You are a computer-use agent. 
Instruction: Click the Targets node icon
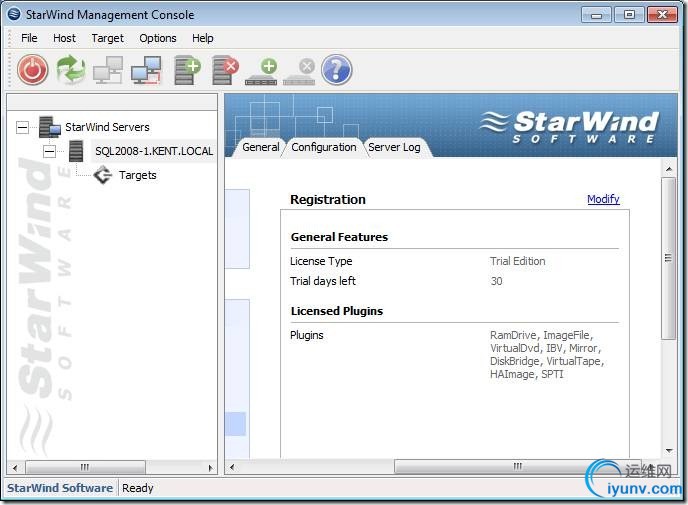coord(103,175)
